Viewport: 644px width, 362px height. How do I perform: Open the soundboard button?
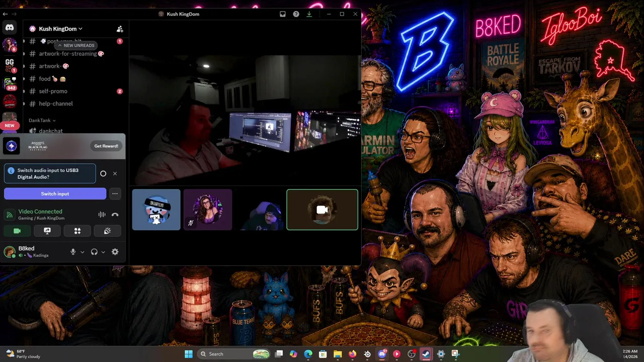point(107,231)
